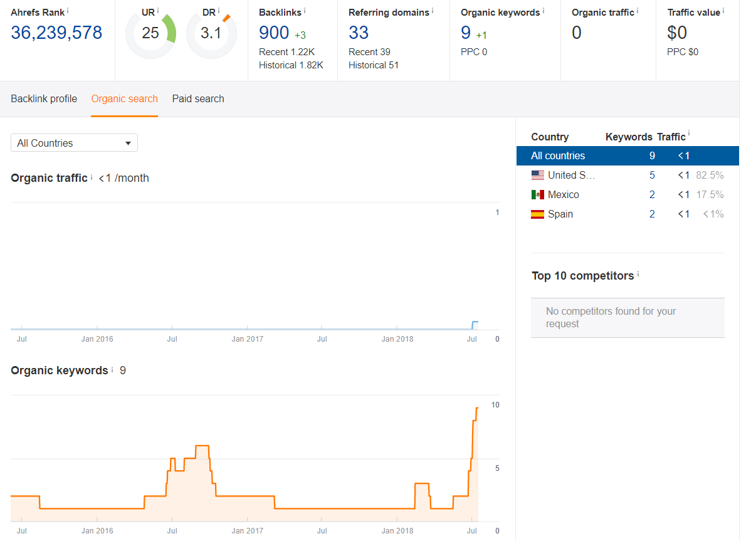Viewport: 756px width, 541px height.
Task: Click Historical 1.82K backlinks text
Action: [x=291, y=65]
